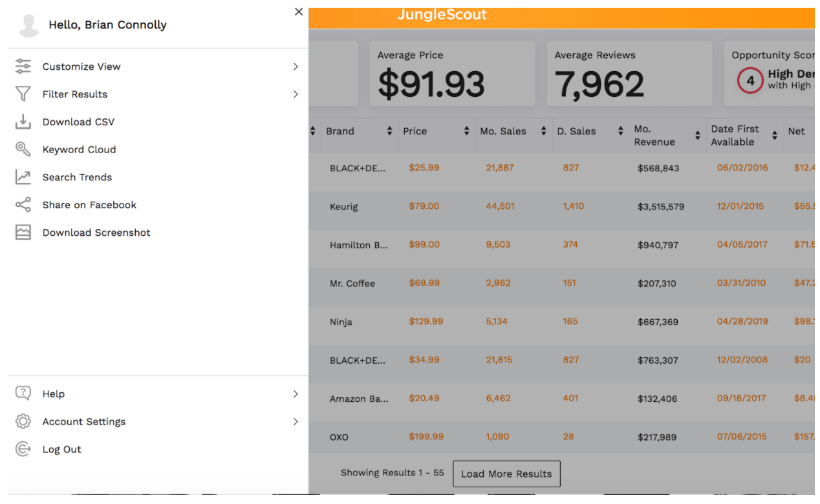Click the Download Screenshot image icon
This screenshot has width=820, height=504.
[23, 233]
